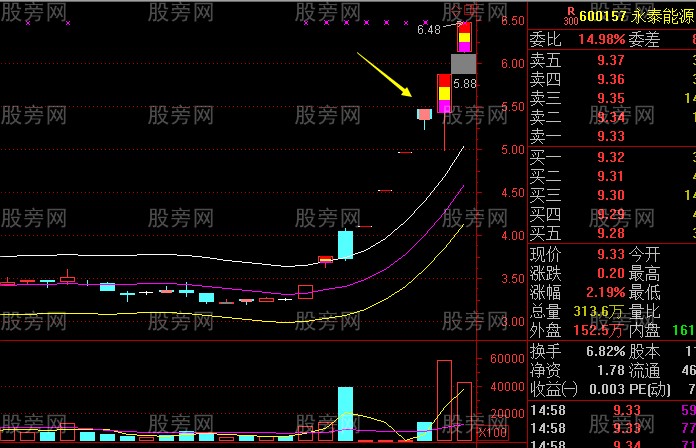The image size is (696, 448).
Task: Click the 委比 value 14.98%
Action: [x=601, y=40]
